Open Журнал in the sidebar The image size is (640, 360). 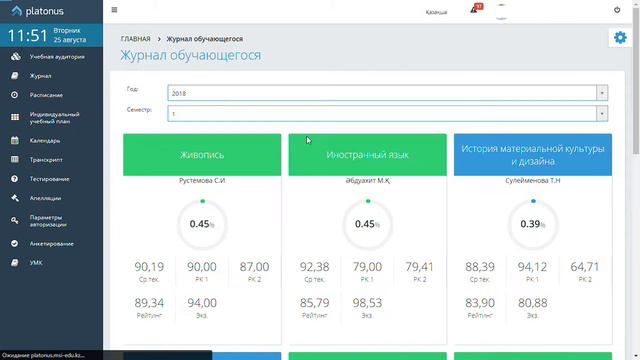(40, 76)
